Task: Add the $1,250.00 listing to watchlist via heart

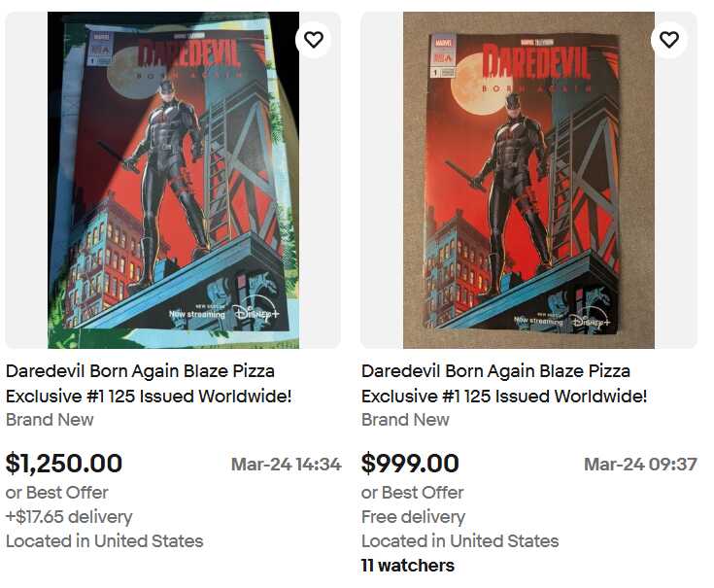Action: [313, 40]
